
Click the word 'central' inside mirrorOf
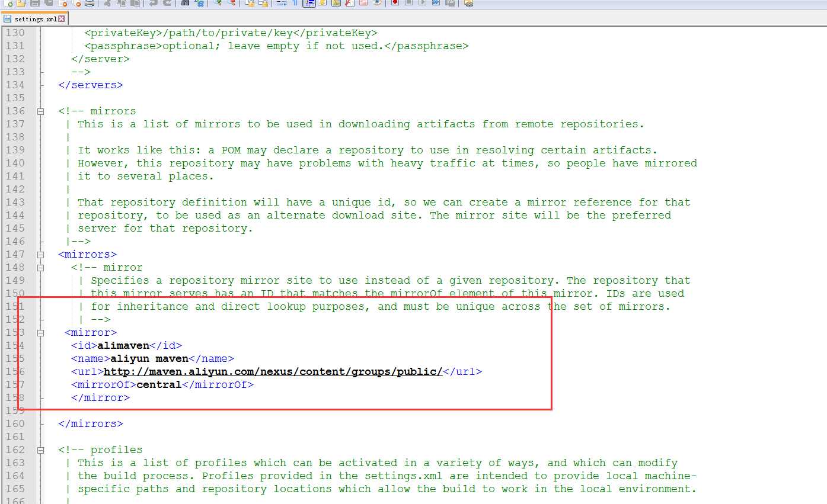click(159, 384)
